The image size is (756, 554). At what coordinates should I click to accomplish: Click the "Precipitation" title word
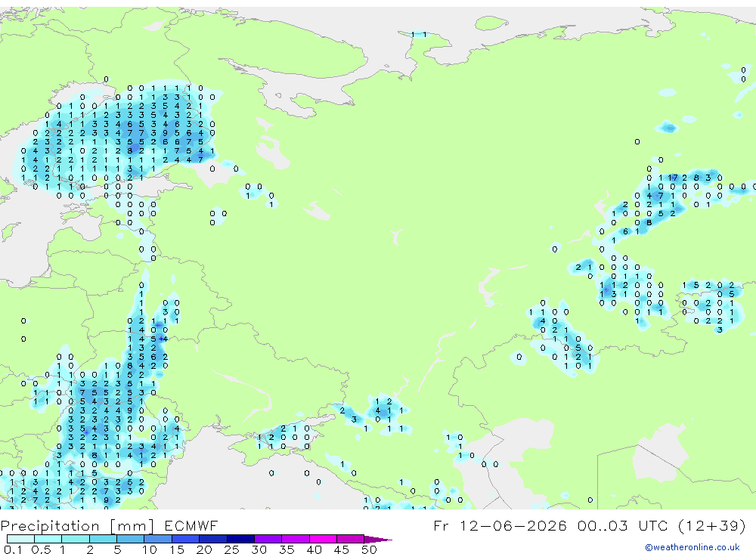coord(50,525)
